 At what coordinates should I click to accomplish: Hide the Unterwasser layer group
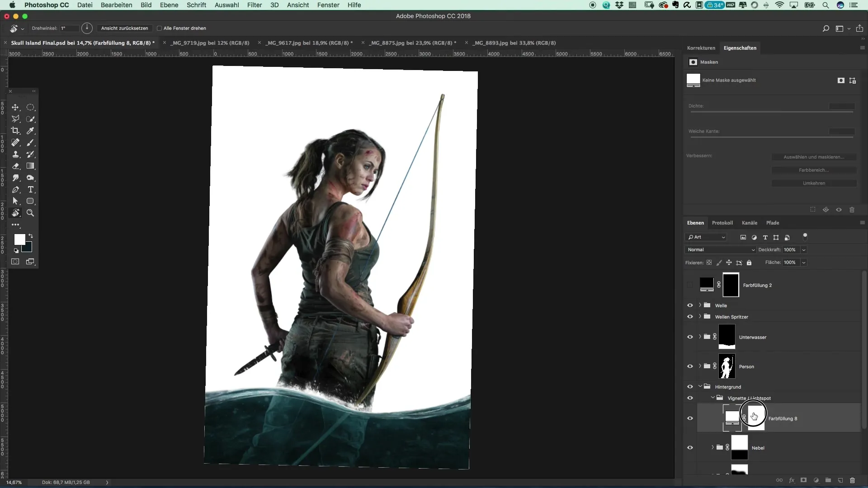click(x=690, y=337)
